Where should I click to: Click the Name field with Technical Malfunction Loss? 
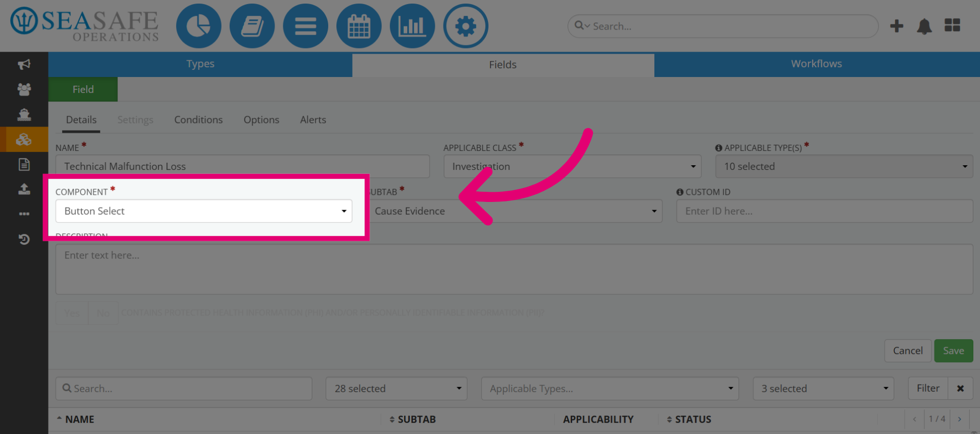coord(242,167)
